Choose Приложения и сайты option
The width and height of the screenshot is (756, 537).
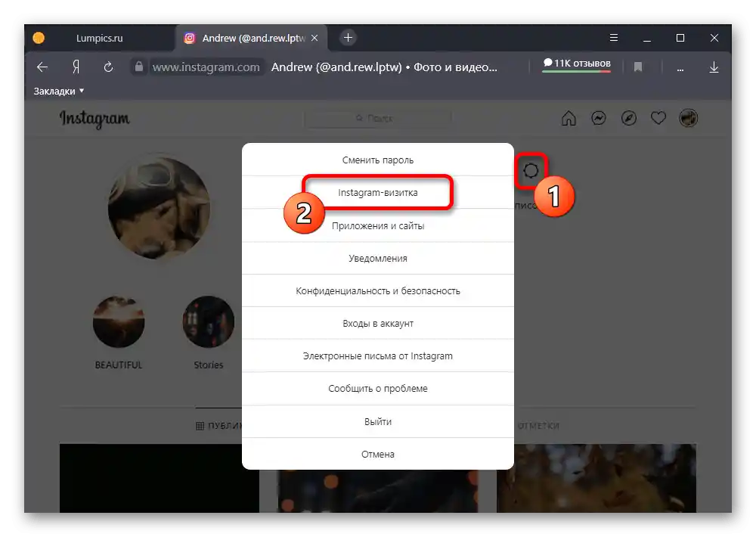click(378, 226)
